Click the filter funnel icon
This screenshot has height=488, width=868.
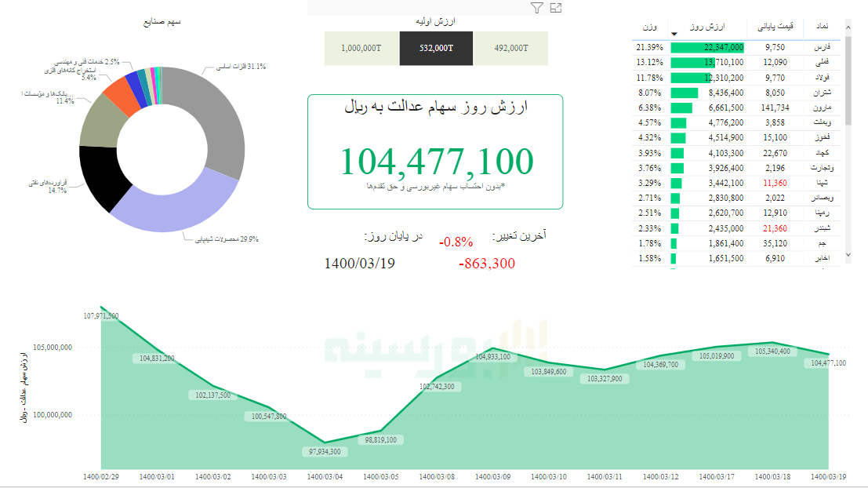[536, 8]
